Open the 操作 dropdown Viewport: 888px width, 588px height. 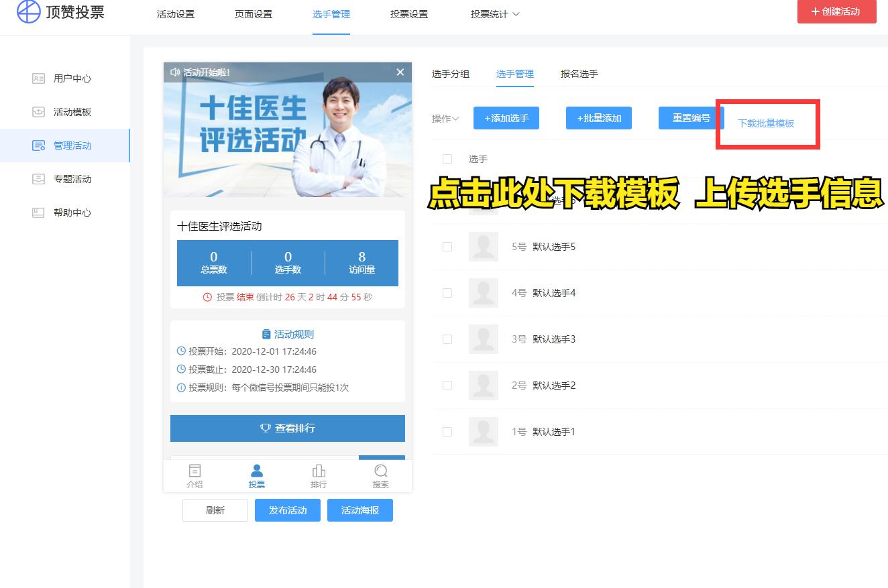pos(445,117)
